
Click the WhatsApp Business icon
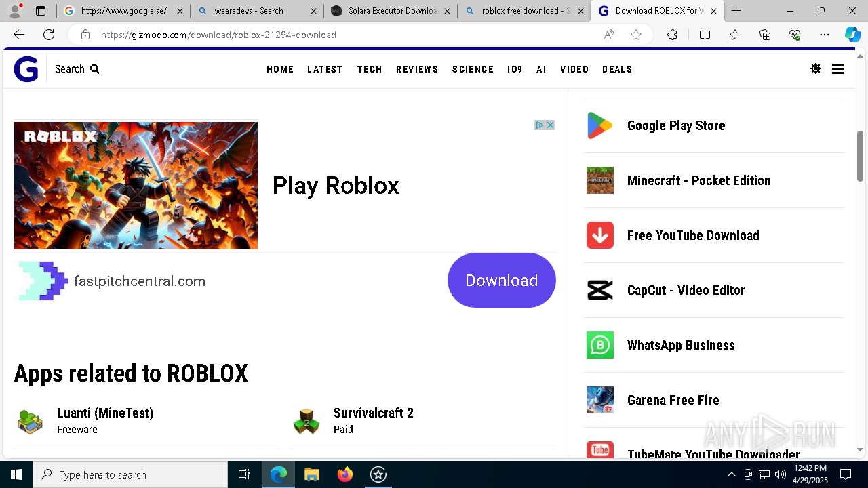pos(600,345)
